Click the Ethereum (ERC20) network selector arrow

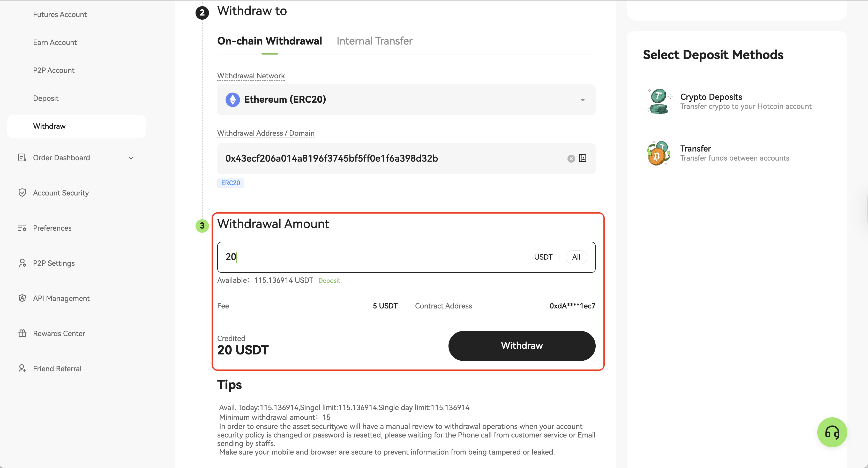582,100
